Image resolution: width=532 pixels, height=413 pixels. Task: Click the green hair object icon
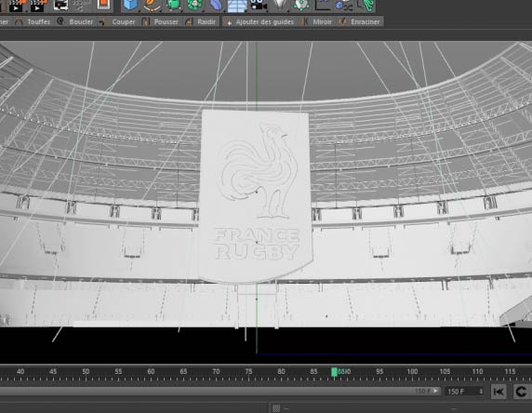pyautogui.click(x=367, y=5)
